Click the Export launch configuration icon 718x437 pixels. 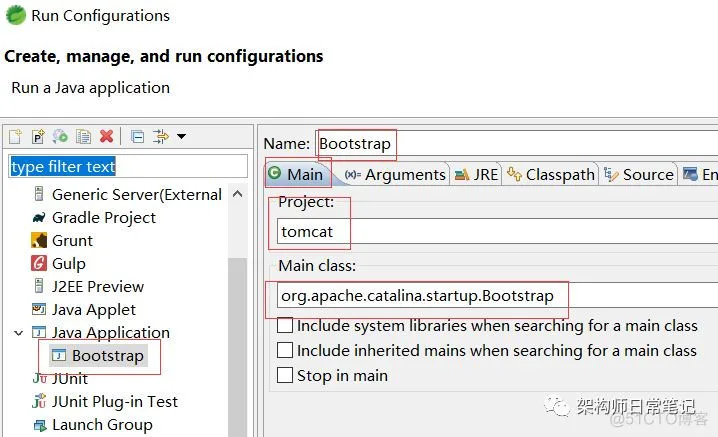(x=61, y=136)
